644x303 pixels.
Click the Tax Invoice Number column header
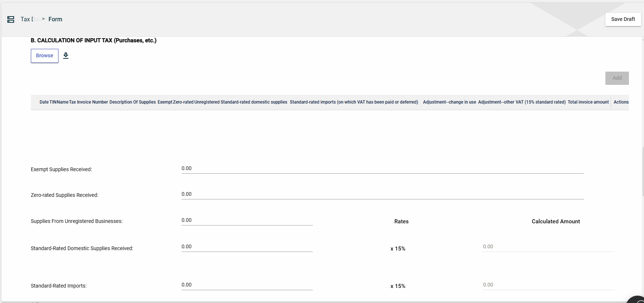click(89, 102)
